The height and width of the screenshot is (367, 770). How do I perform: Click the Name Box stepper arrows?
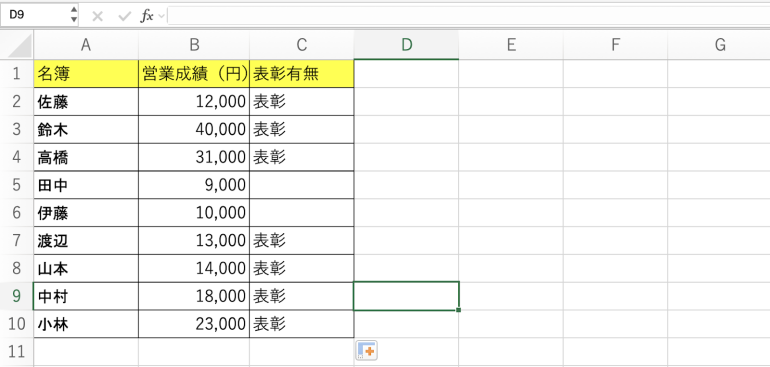tap(74, 15)
